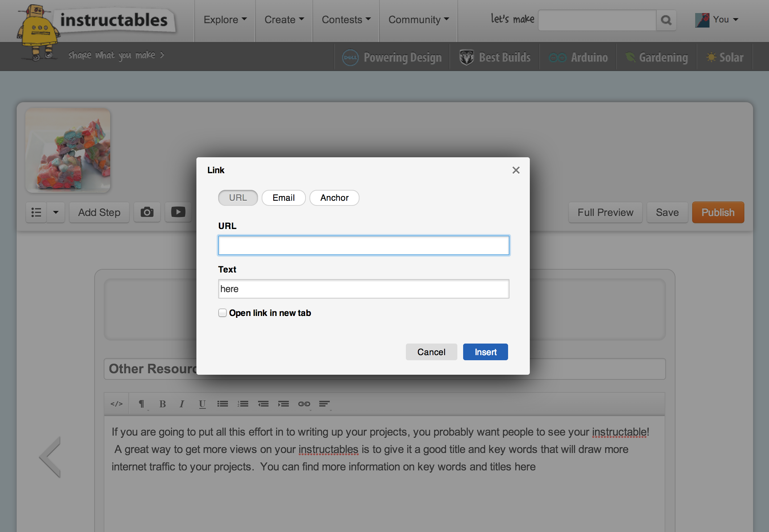Expand the Contests dropdown menu
This screenshot has height=532, width=769.
345,19
